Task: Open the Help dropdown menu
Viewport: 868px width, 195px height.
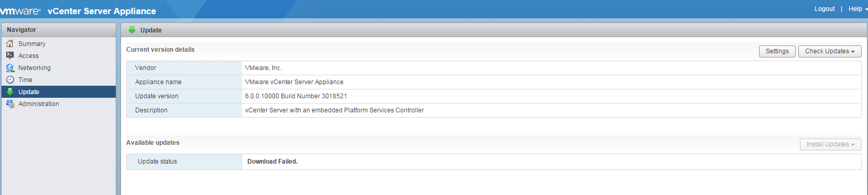Action: tap(858, 9)
